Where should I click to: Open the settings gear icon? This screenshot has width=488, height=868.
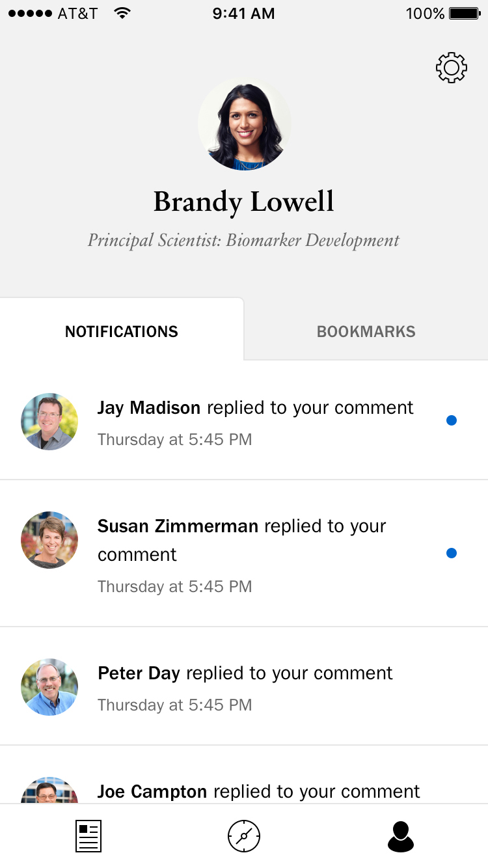tap(451, 68)
